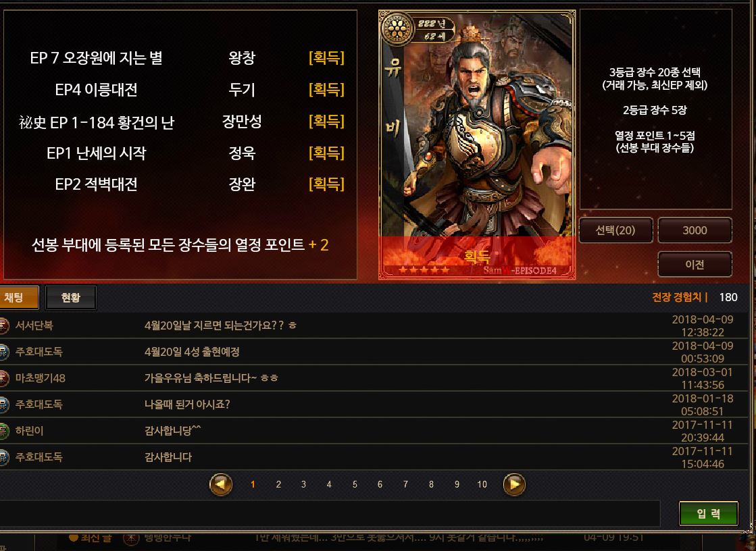This screenshot has width=756, height=551.
Task: Click the next page arrow icon
Action: [514, 484]
